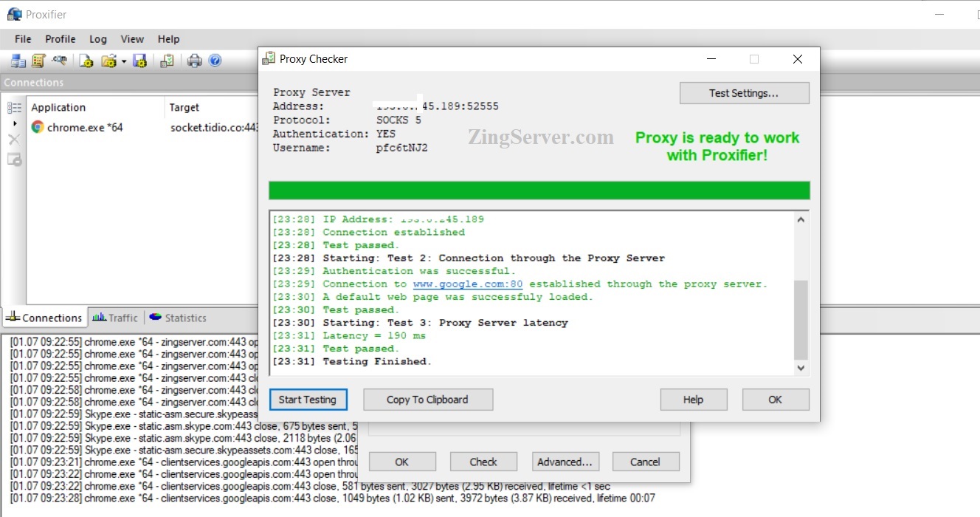Expand the Open Profile dropdown arrow
Image resolution: width=980 pixels, height=517 pixels.
[123, 61]
